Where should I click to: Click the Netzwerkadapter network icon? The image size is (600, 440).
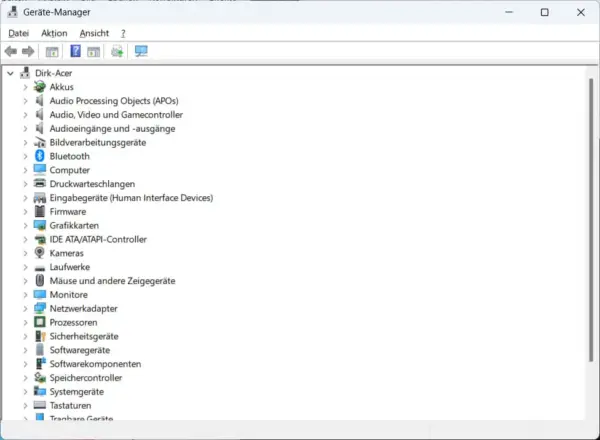pos(39,308)
